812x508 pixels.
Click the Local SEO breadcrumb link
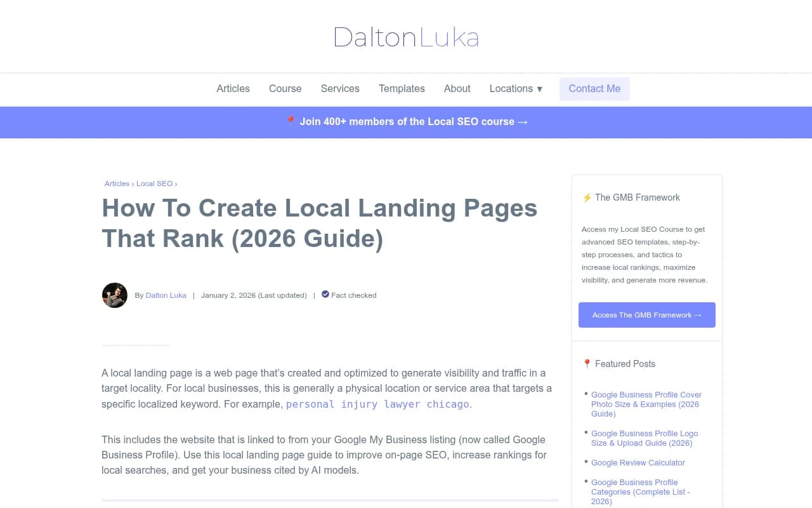point(154,184)
